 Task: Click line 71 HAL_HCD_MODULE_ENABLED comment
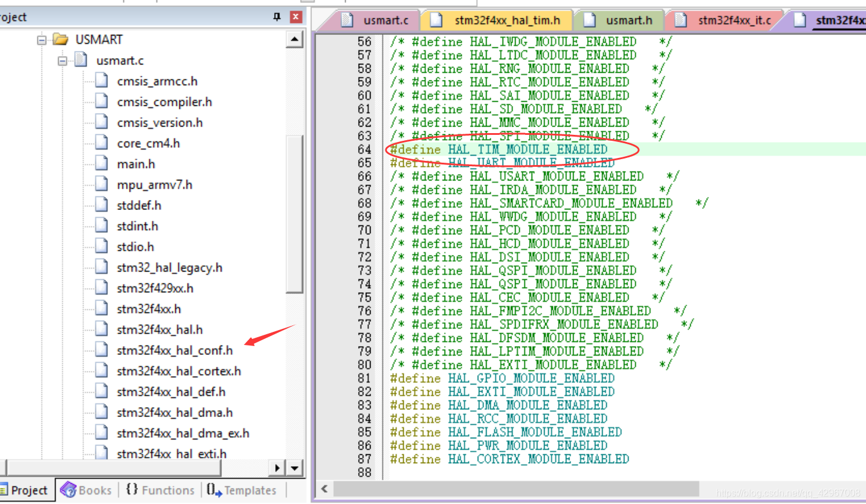pos(527,244)
